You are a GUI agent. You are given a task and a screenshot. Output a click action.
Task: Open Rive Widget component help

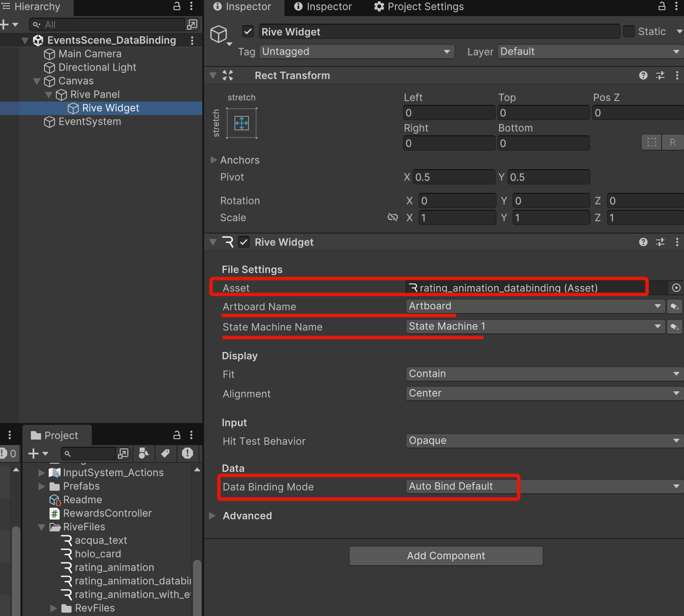[x=643, y=242]
